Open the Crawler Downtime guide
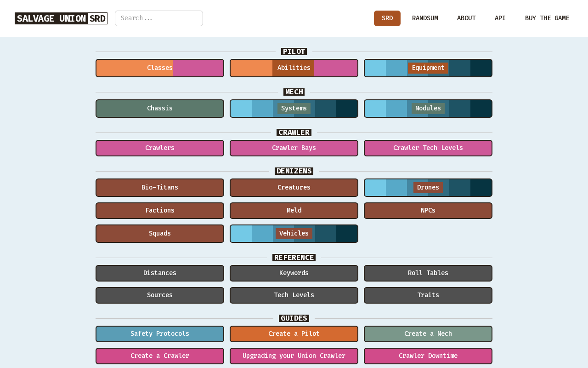The height and width of the screenshot is (368, 588). click(428, 356)
